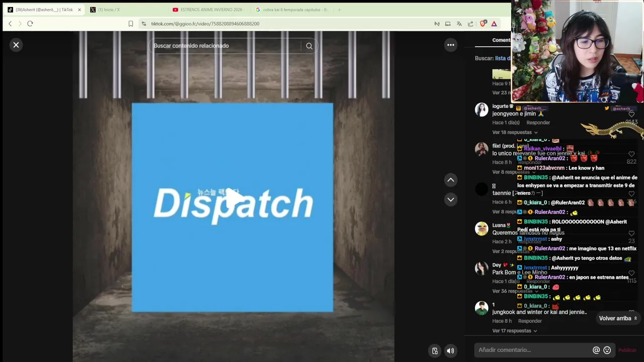Expand Ver 36 respuestas
The height and width of the screenshot is (362, 644).
(515, 291)
